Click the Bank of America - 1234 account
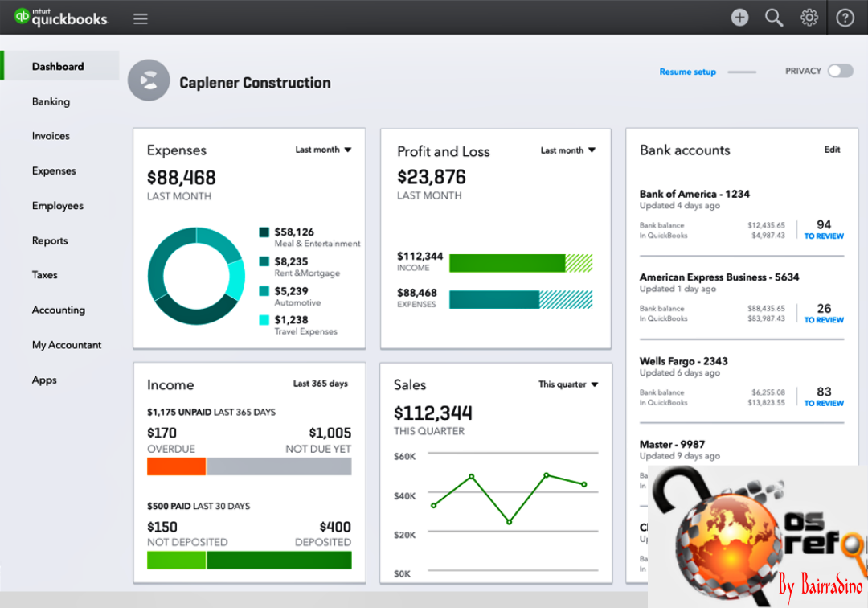This screenshot has height=608, width=868. tap(694, 194)
